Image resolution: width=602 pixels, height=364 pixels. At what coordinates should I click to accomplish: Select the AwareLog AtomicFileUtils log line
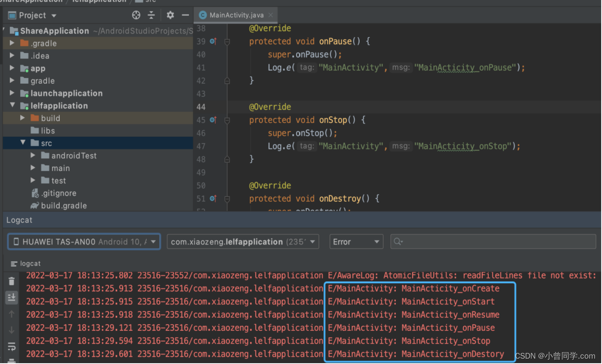311,275
